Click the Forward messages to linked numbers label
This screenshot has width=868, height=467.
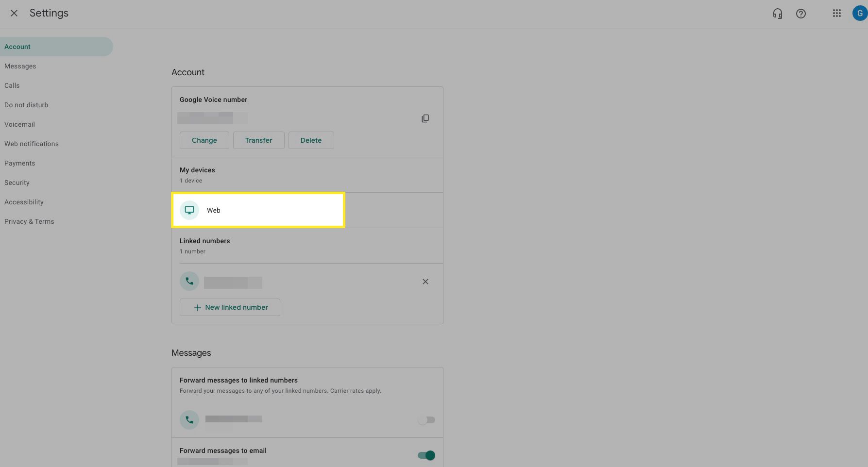pyautogui.click(x=238, y=380)
